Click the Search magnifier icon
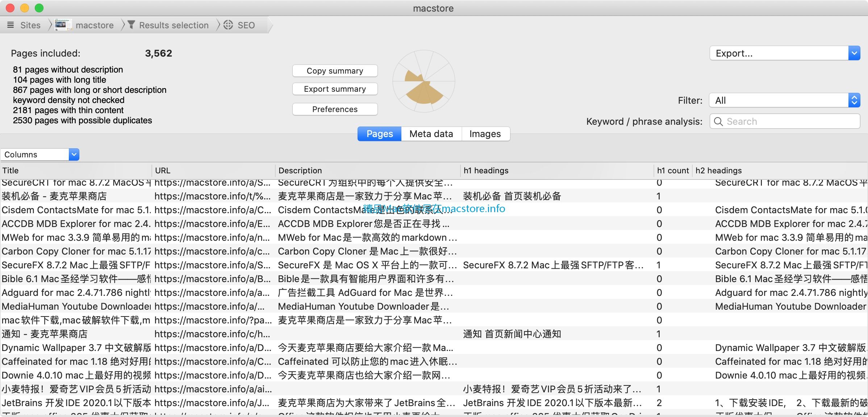Viewport: 868px width, 417px height. point(718,121)
